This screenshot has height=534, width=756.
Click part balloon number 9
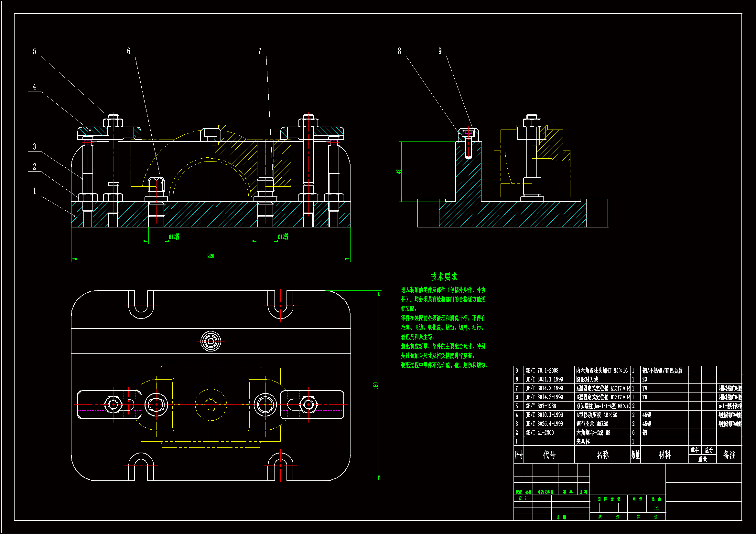pyautogui.click(x=440, y=51)
